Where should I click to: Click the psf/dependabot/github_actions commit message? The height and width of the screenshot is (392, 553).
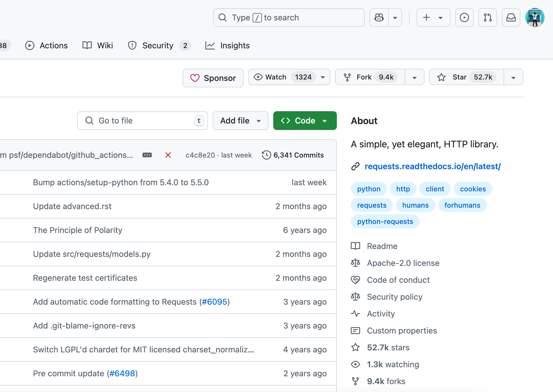[66, 155]
